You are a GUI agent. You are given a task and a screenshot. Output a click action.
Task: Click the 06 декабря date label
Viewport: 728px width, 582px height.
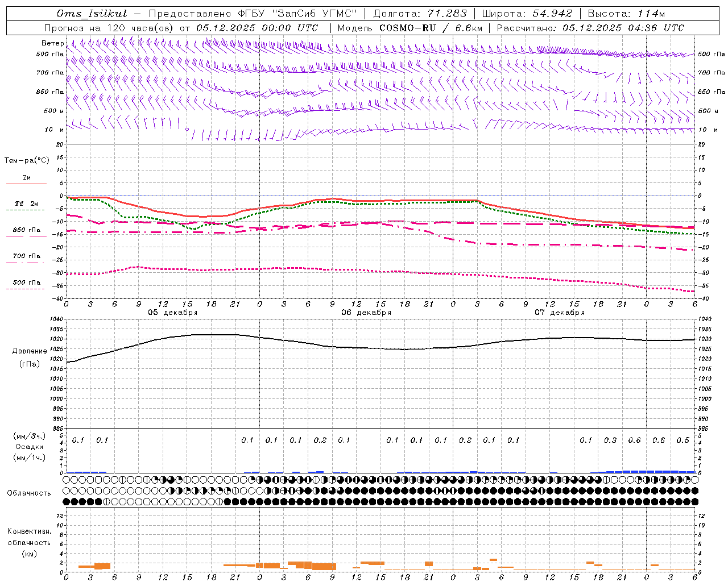tap(366, 313)
